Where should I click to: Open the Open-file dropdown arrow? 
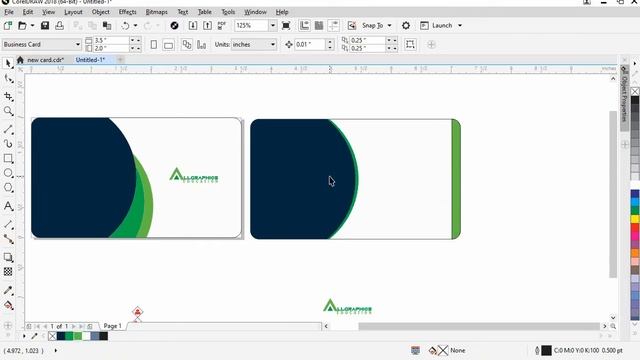coord(32,25)
